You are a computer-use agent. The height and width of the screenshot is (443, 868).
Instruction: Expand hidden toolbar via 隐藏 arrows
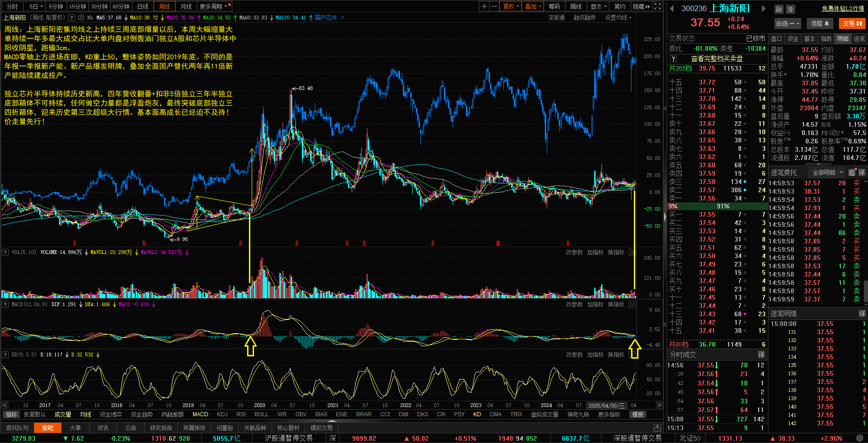point(642,6)
